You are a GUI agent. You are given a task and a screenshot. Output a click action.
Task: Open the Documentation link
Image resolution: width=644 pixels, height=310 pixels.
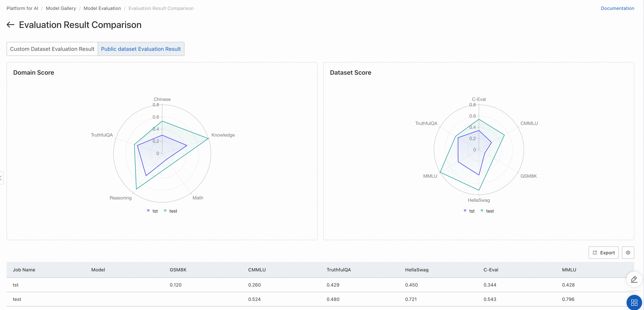617,8
